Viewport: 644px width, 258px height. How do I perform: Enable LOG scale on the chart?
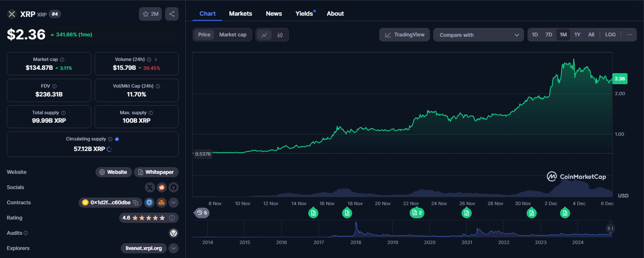[610, 35]
